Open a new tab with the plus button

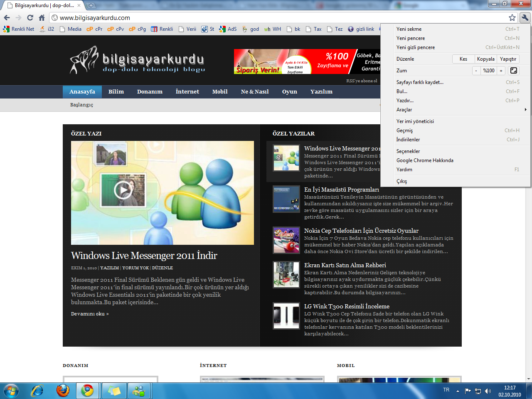point(91,5)
